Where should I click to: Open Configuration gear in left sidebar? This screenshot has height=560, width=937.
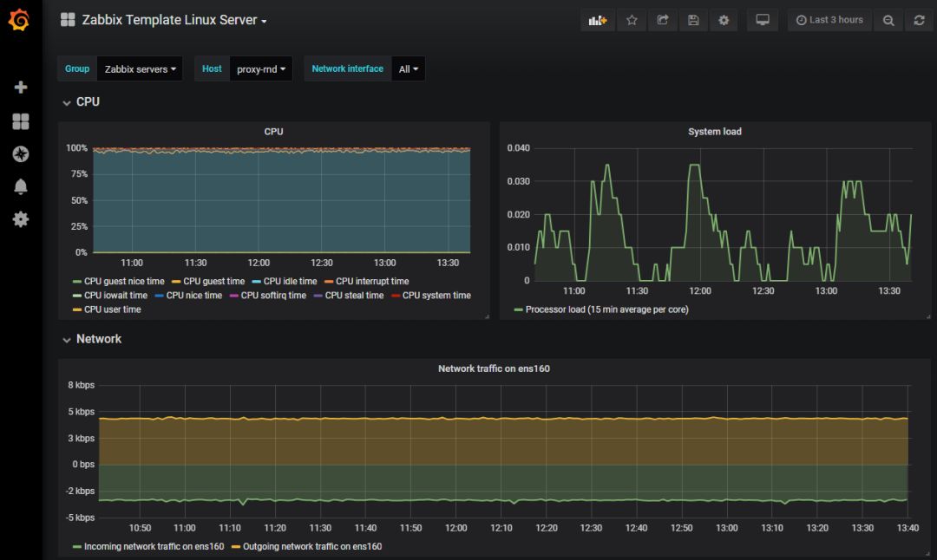pyautogui.click(x=21, y=219)
